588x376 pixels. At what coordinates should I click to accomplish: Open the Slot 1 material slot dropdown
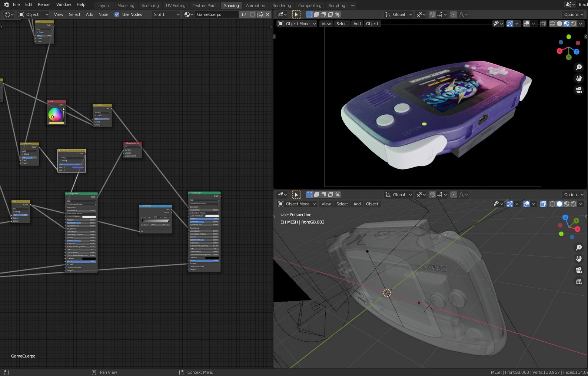(166, 14)
